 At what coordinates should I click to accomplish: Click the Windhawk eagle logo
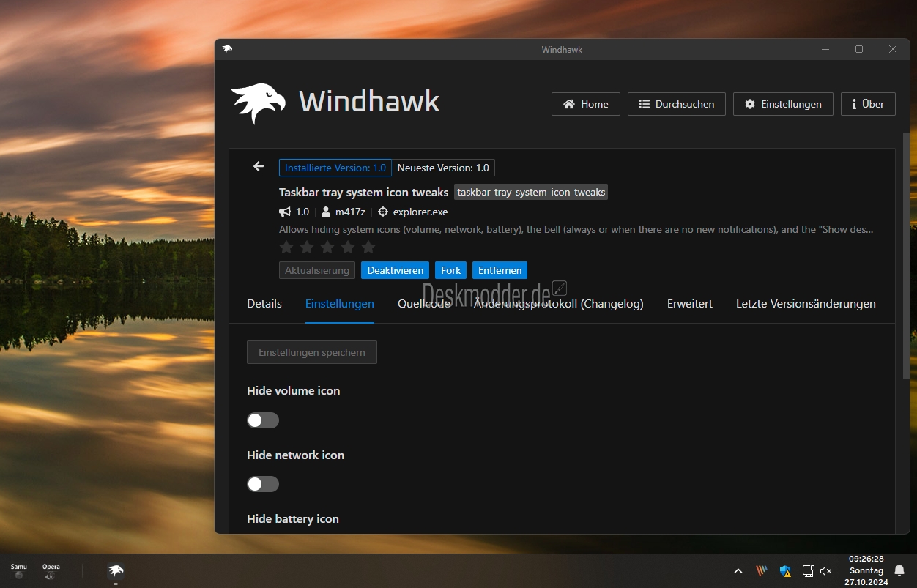pos(258,103)
